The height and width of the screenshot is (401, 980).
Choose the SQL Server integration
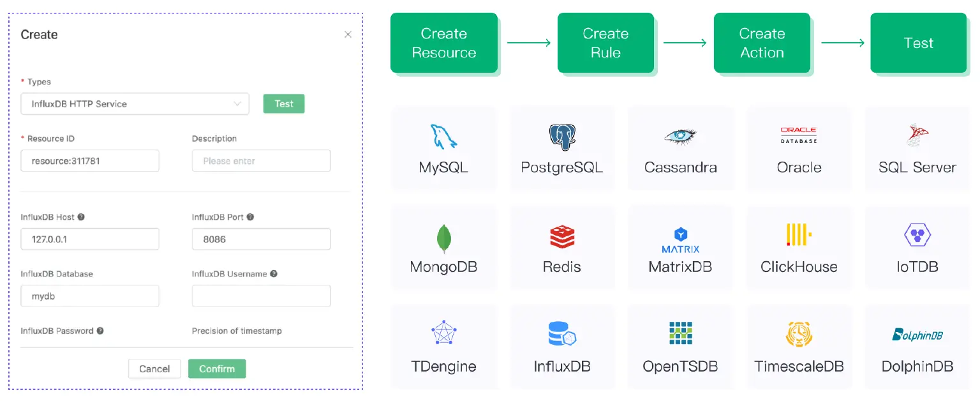pyautogui.click(x=917, y=148)
